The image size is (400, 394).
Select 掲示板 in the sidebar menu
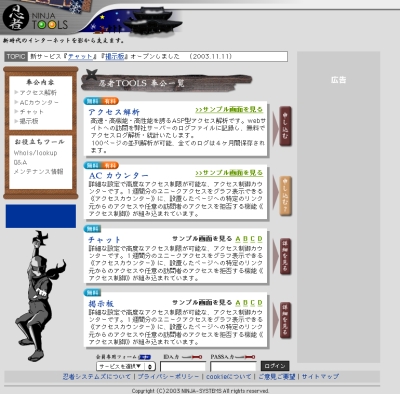[x=29, y=121]
